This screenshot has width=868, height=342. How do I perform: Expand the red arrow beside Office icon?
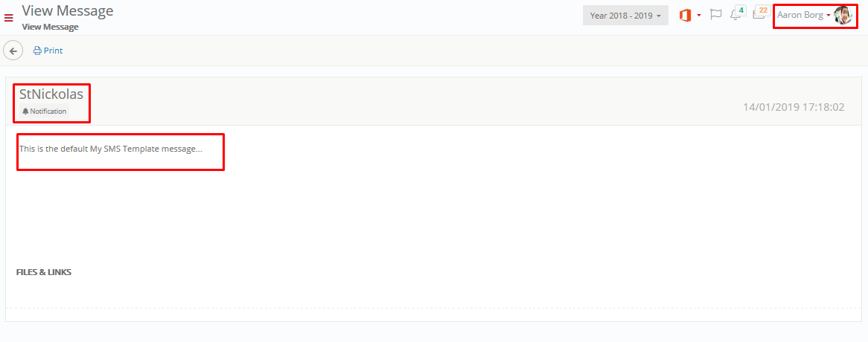(699, 16)
